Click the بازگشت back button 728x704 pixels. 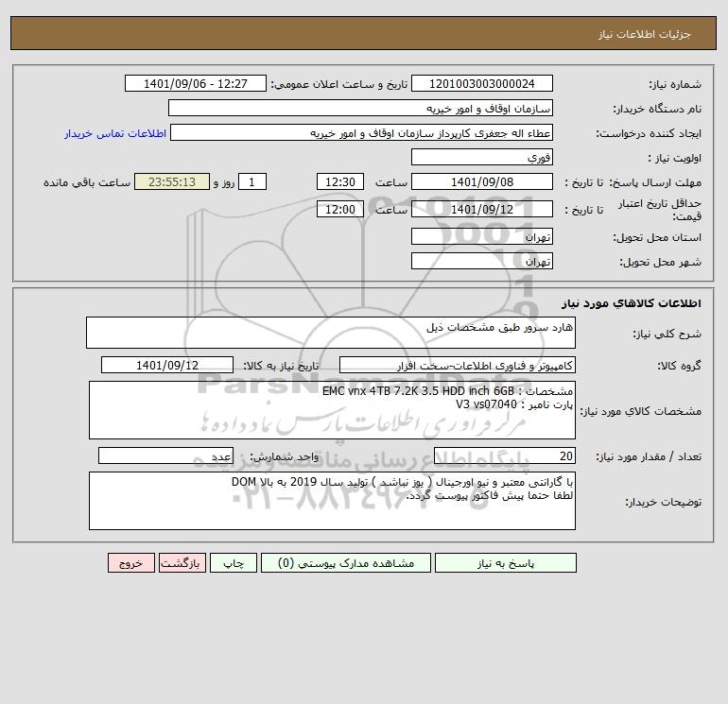(x=182, y=562)
